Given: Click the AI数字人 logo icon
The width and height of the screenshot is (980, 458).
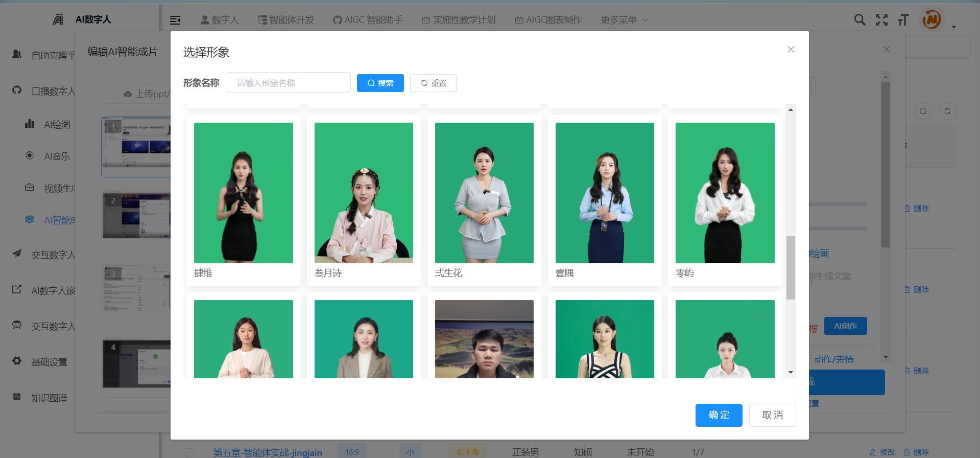Looking at the screenshot, I should 58,19.
